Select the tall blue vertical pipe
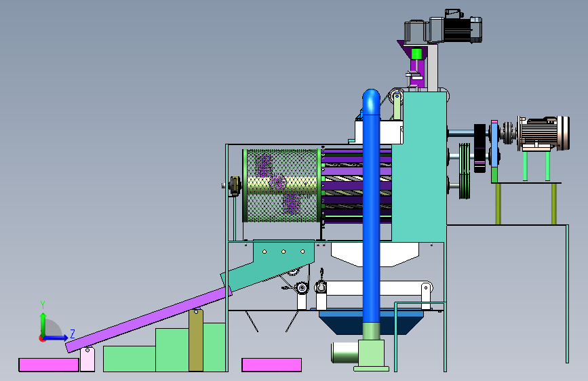Viewport: 588px width, 381px height. [x=371, y=206]
